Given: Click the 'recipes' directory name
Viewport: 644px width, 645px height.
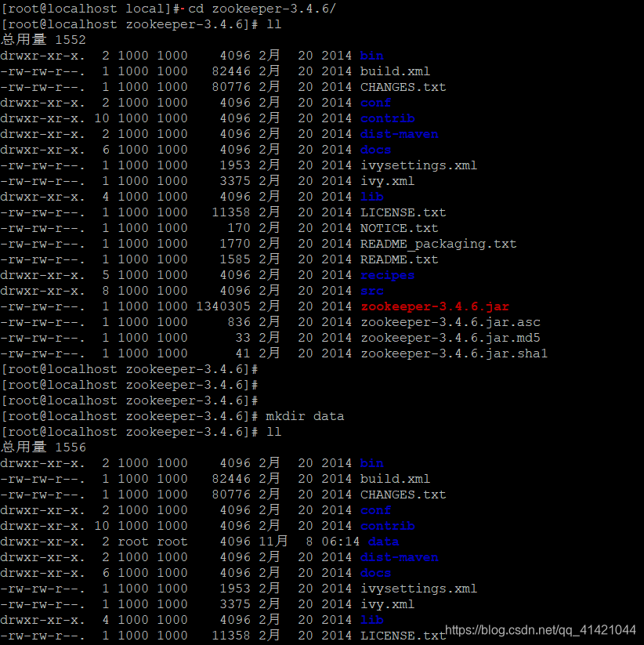Looking at the screenshot, I should click(x=387, y=275).
